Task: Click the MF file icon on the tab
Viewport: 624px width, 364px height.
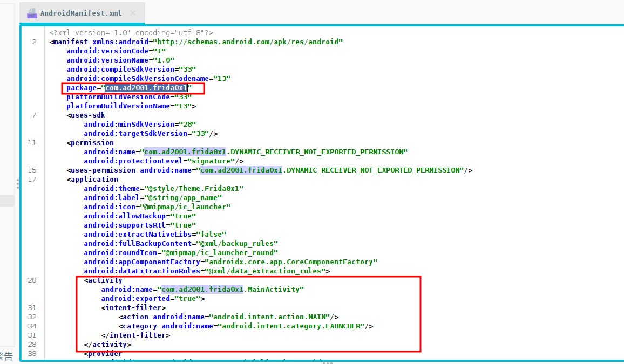Action: (x=31, y=13)
